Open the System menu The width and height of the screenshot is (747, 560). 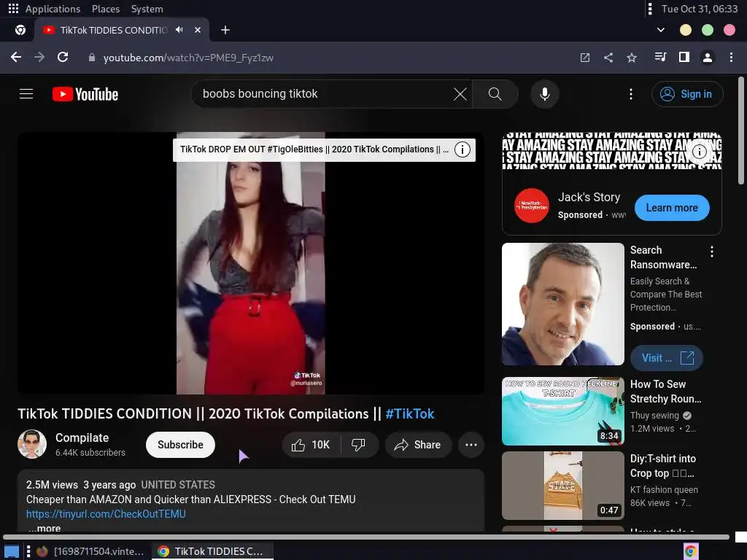tap(147, 9)
